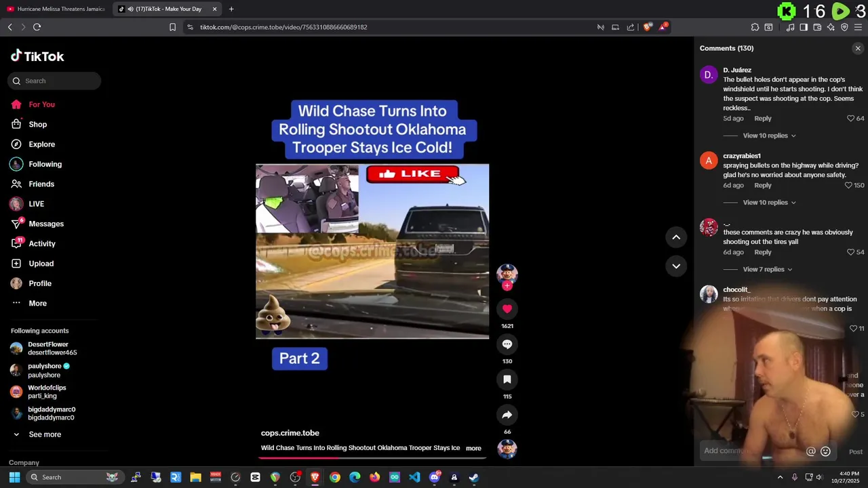Click the TikTok logo
This screenshot has height=488, width=868.
click(37, 56)
